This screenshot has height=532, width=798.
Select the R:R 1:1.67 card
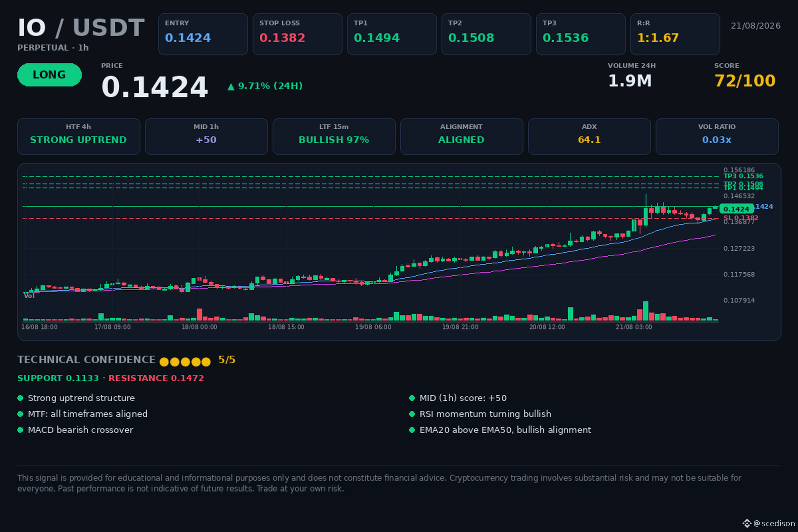(x=675, y=34)
